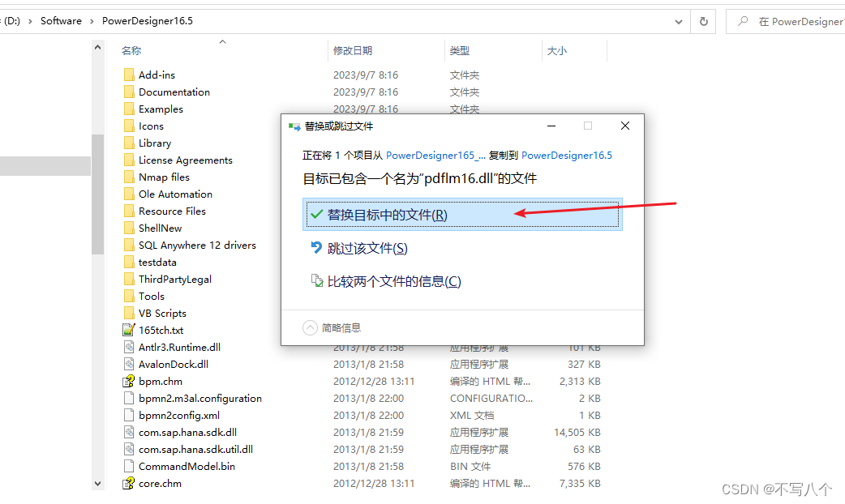The width and height of the screenshot is (845, 504).
Task: Select the AvalonDock.dll file icon
Action: coord(129,365)
